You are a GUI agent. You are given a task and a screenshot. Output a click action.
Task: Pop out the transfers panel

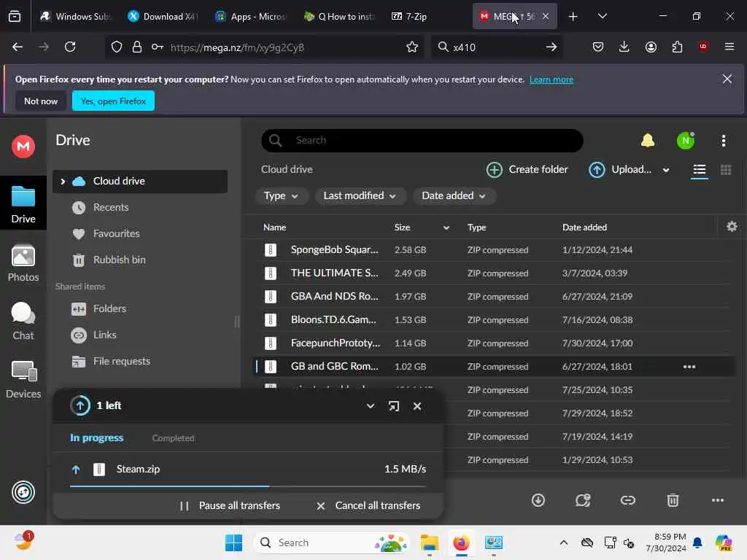click(393, 406)
